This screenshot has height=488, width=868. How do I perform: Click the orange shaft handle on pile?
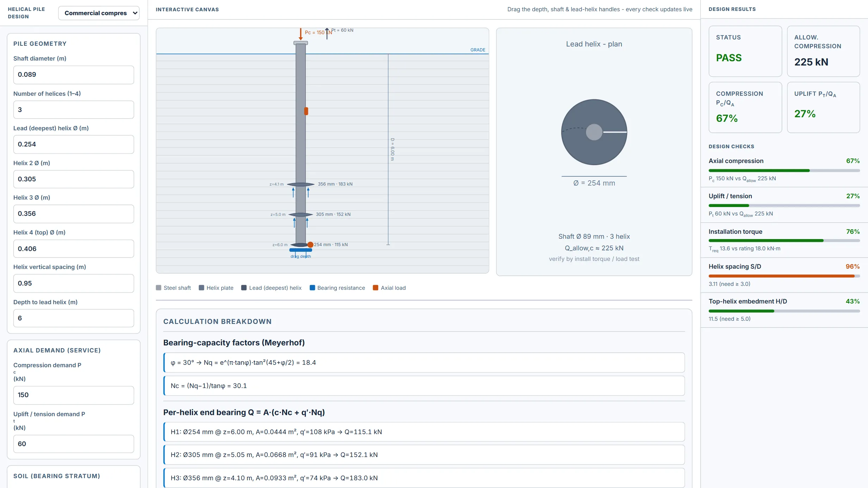[306, 111]
